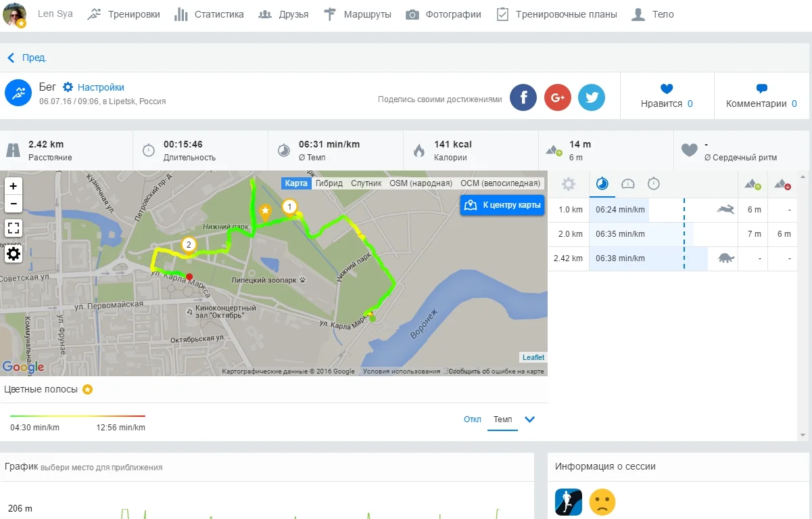This screenshot has height=519, width=812.
Task: Click the sad face mood icon
Action: click(x=602, y=502)
